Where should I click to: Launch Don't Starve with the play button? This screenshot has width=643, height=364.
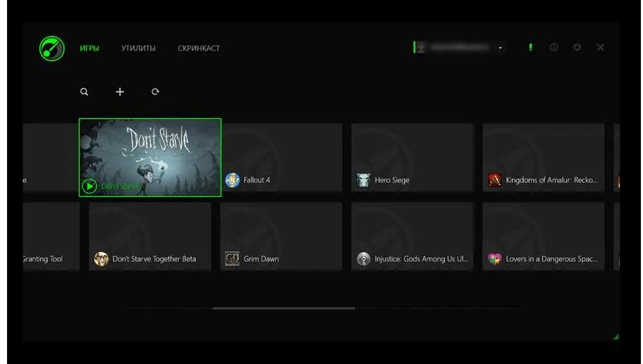pos(89,186)
